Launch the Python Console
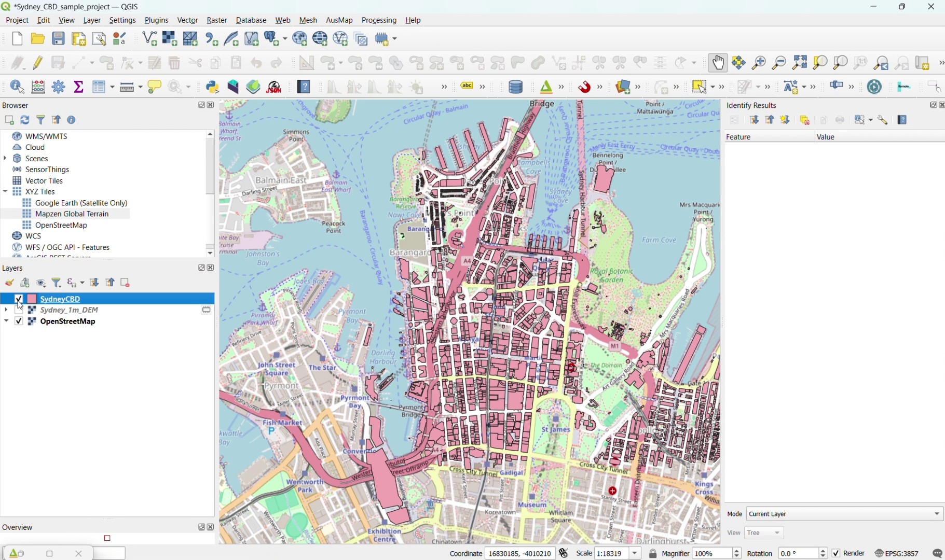The height and width of the screenshot is (560, 945). pyautogui.click(x=213, y=87)
